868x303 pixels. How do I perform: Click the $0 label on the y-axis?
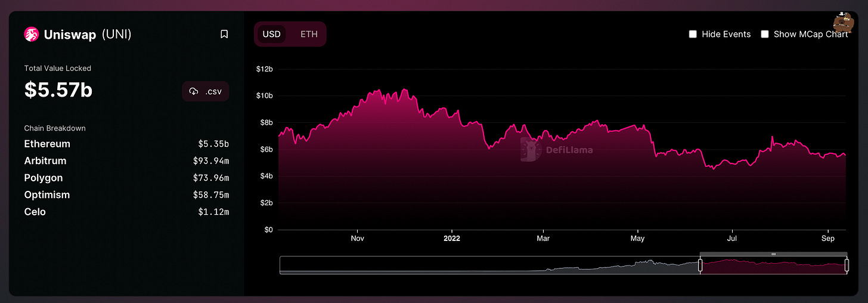tap(268, 230)
